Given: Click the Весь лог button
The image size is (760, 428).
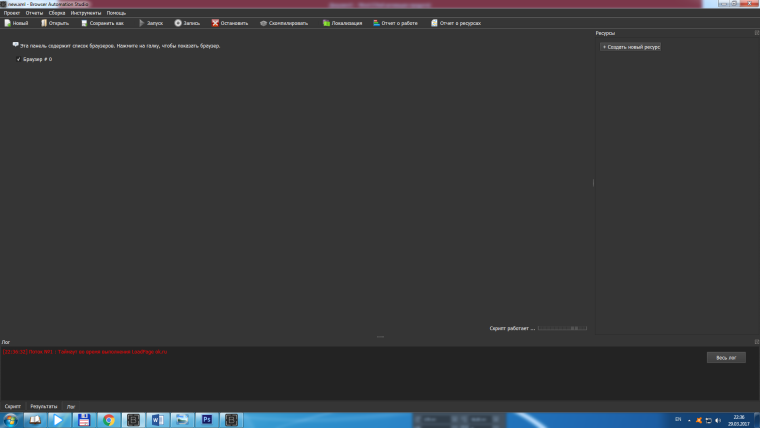Looking at the screenshot, I should tap(725, 357).
